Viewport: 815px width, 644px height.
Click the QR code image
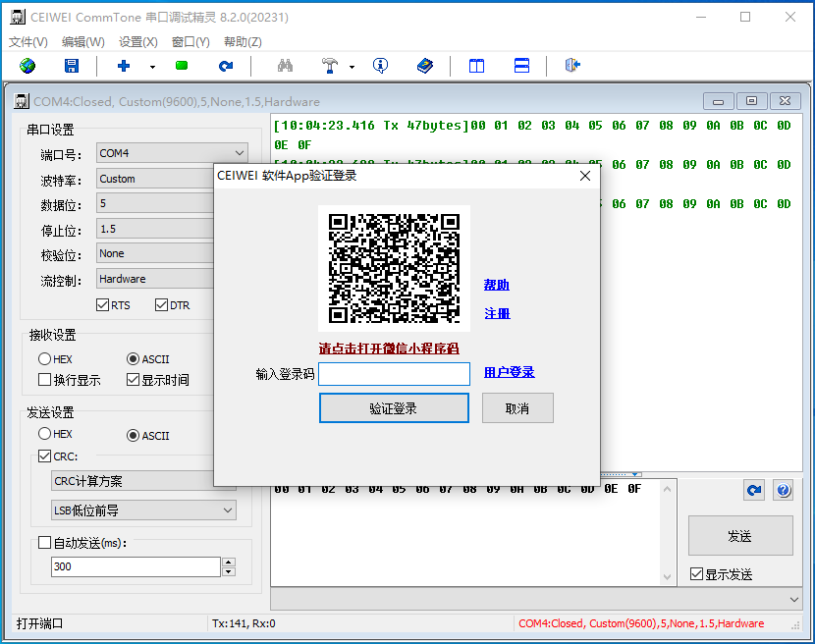394,269
